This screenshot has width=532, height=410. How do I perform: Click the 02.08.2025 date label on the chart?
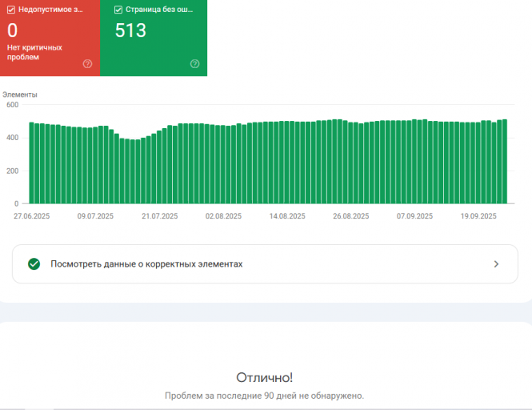click(223, 216)
